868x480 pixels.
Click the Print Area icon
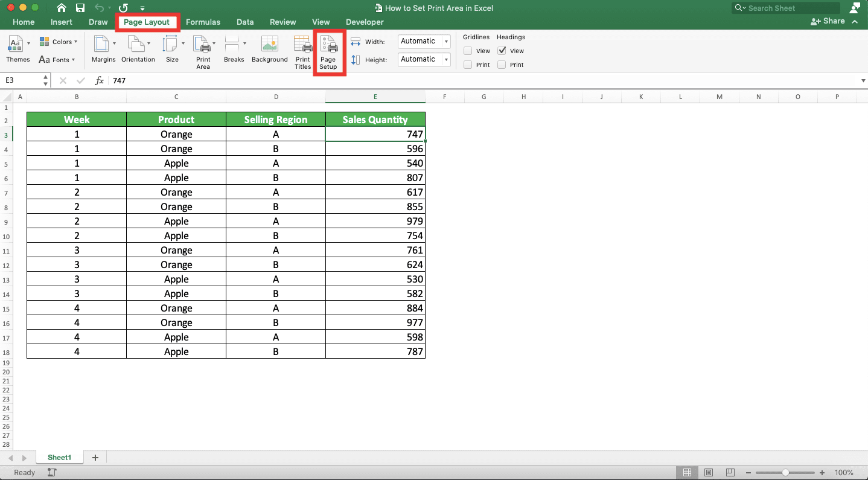[x=202, y=43]
